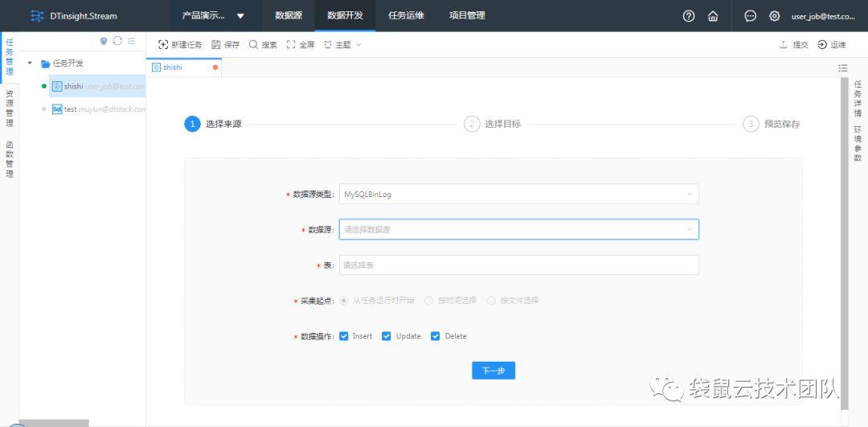
Task: Select shishi task in tree
Action: pyautogui.click(x=97, y=86)
